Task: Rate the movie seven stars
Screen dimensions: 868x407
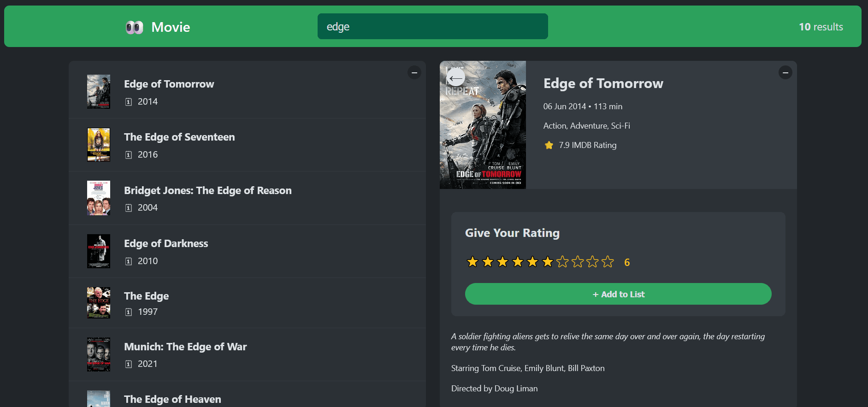Action: coord(562,262)
